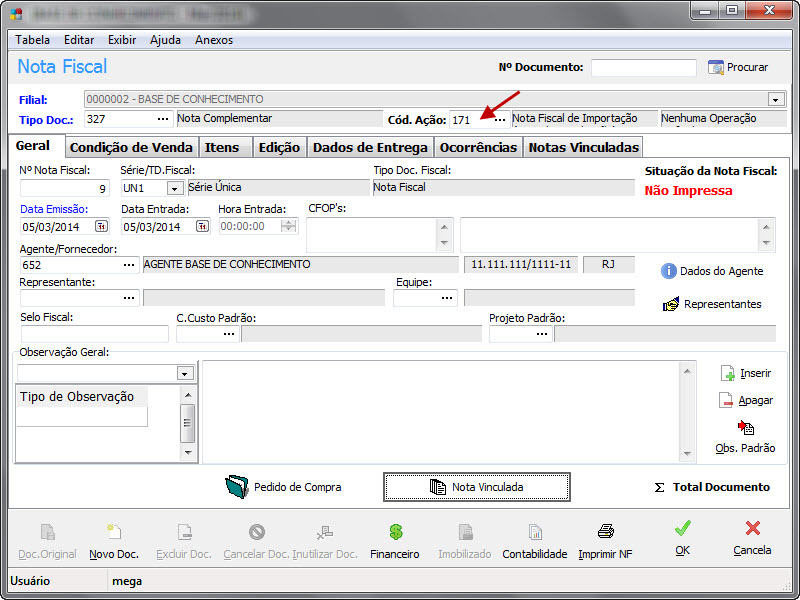Screen dimensions: 800x600
Task: Expand the Filial dropdown
Action: coord(775,100)
